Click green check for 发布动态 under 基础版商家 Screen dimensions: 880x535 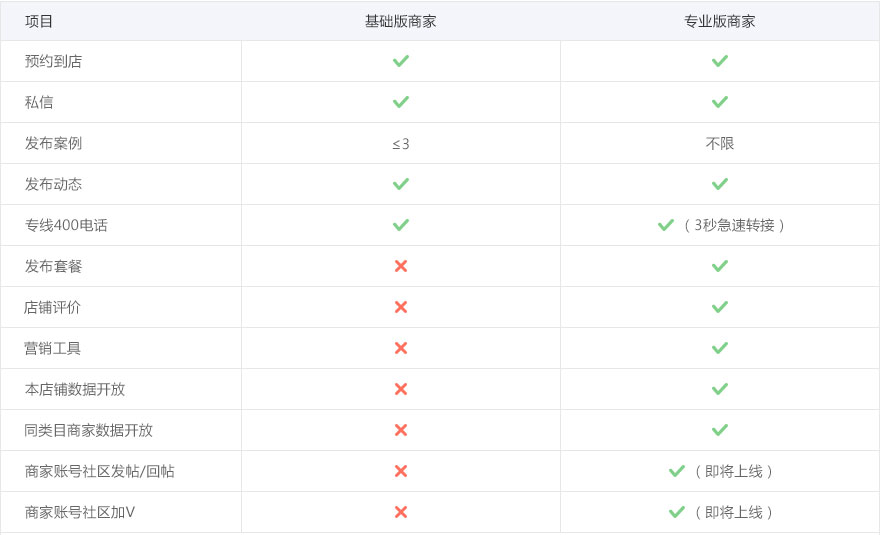tap(401, 184)
